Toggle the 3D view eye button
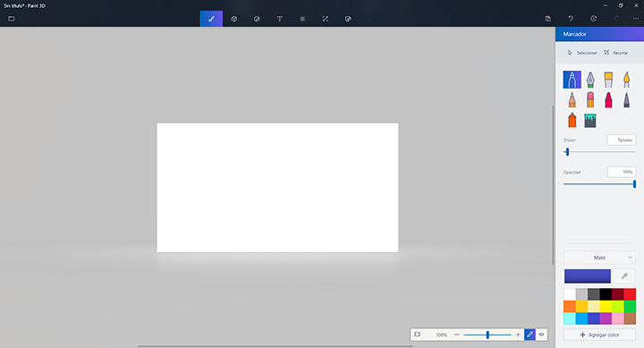This screenshot has height=348, width=644. [541, 335]
